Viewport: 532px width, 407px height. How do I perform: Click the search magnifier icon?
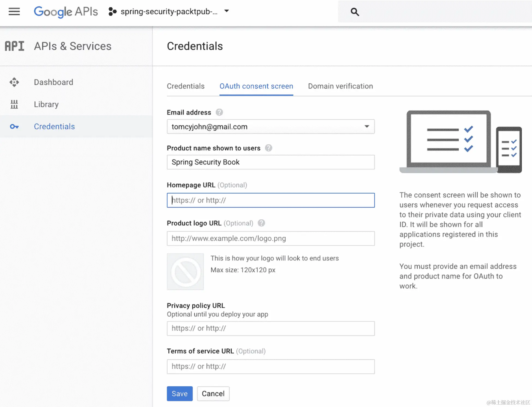pos(355,12)
